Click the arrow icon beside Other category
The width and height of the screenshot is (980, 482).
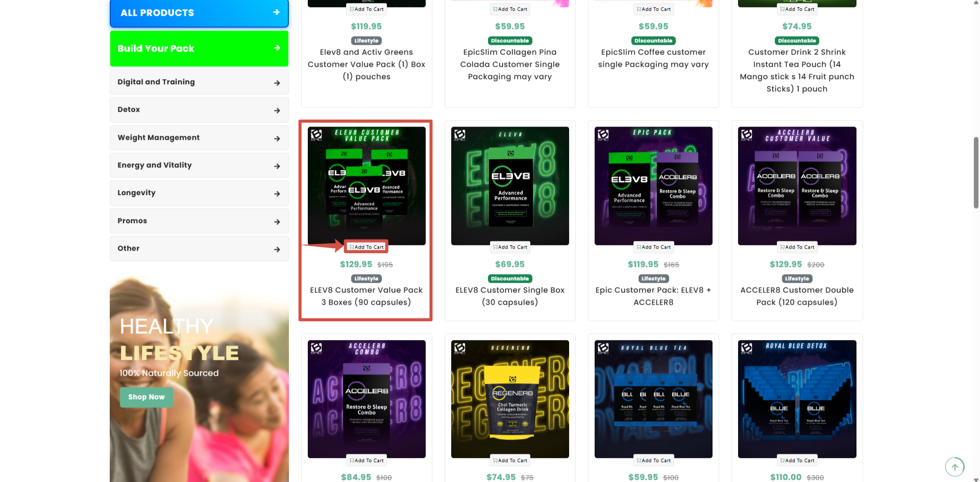(x=277, y=249)
